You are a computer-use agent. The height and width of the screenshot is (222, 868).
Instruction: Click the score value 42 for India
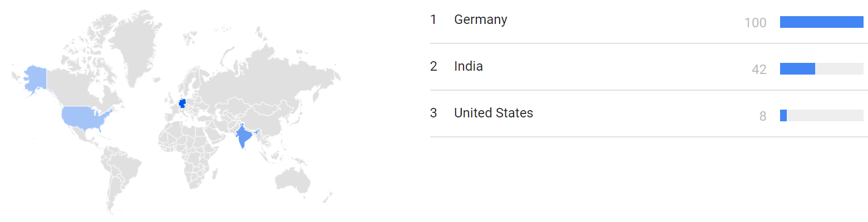pos(759,70)
